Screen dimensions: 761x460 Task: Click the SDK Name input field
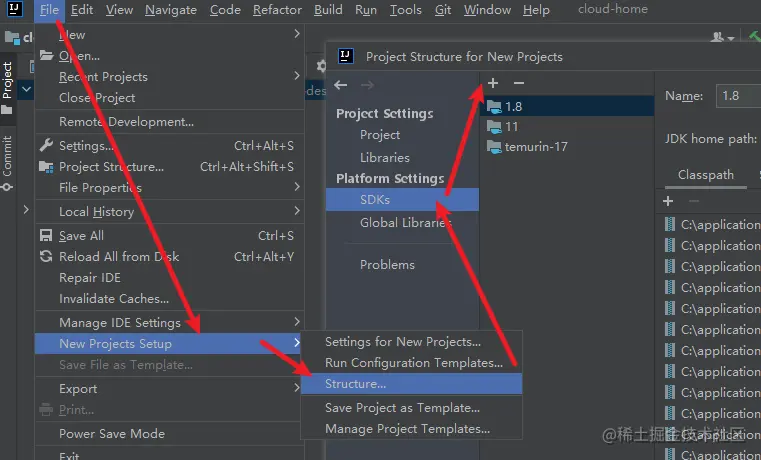pos(738,96)
